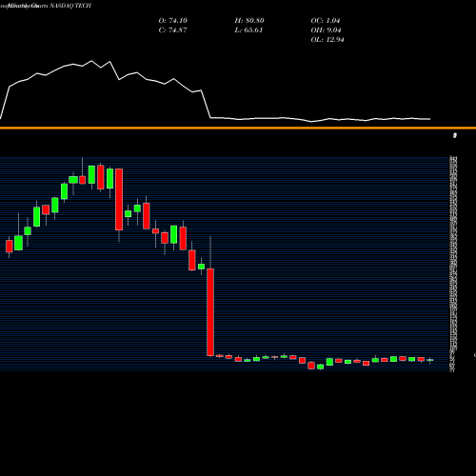Click the OL: 12.94 value
476x476 pixels.
point(327,40)
